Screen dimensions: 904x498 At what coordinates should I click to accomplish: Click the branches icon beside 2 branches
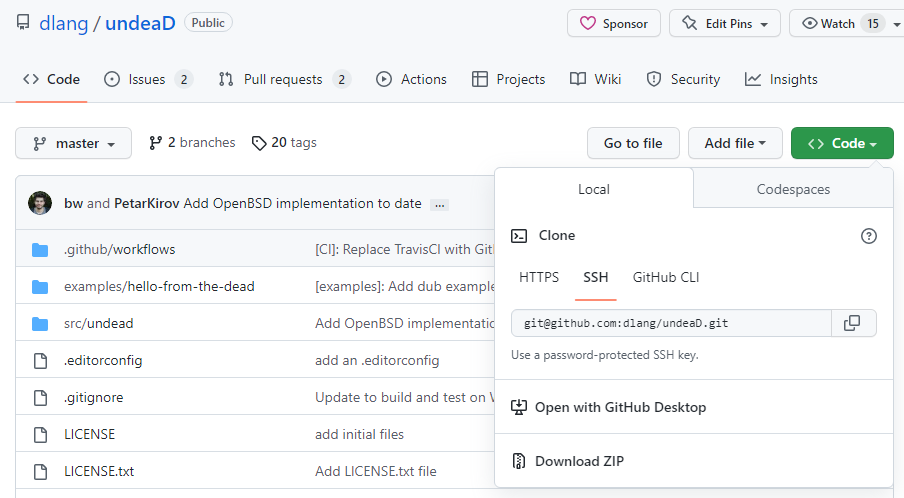tap(155, 143)
